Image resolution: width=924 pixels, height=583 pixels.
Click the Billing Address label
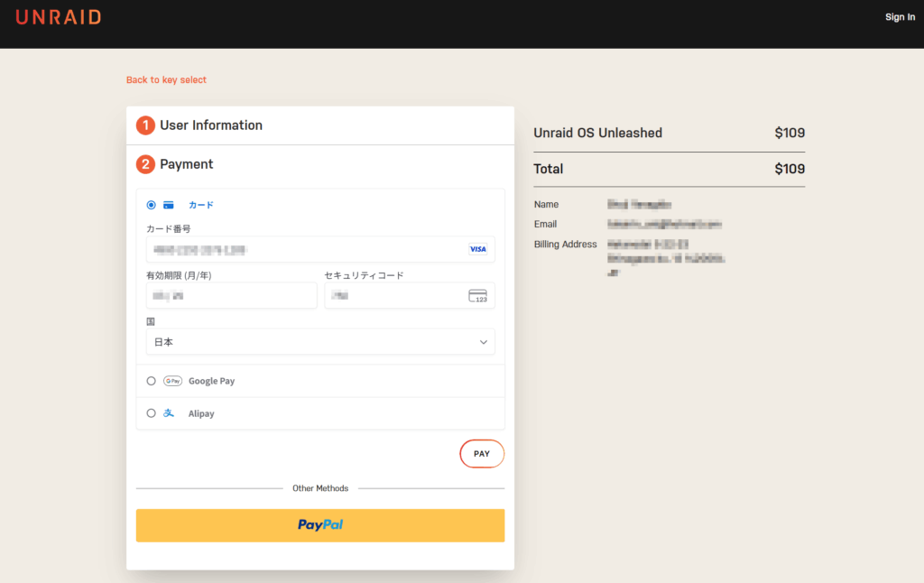coord(565,244)
